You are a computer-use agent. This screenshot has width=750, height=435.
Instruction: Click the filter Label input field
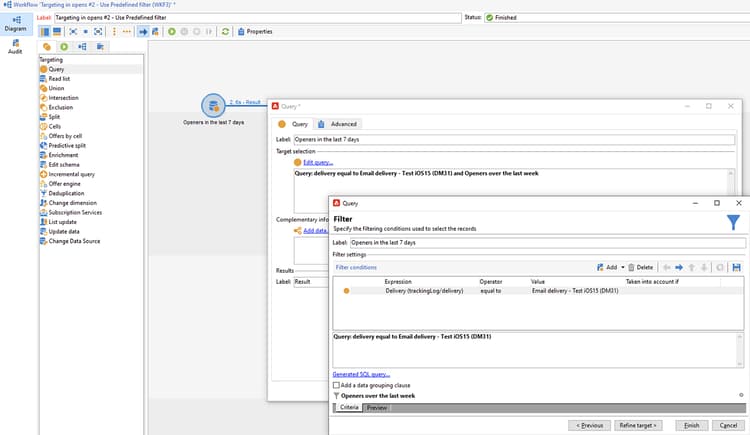[548, 243]
